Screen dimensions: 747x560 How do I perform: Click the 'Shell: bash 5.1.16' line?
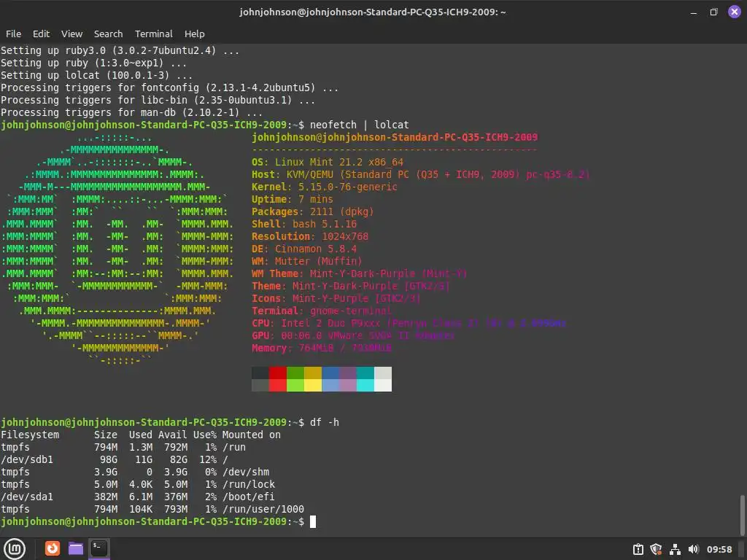pos(304,224)
